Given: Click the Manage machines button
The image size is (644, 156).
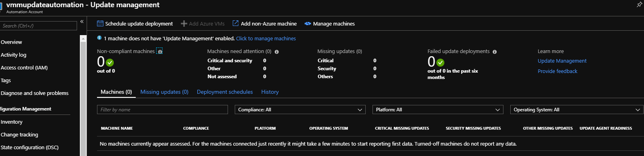Looking at the screenshot, I should click(330, 24).
